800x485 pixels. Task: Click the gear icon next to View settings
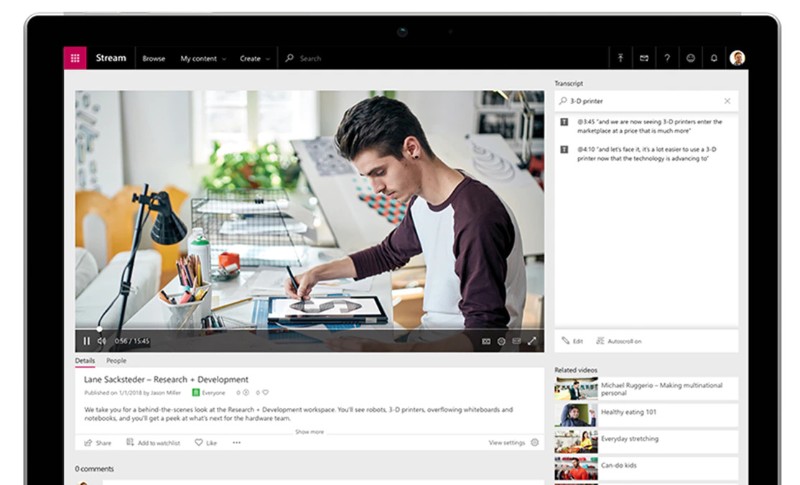535,443
